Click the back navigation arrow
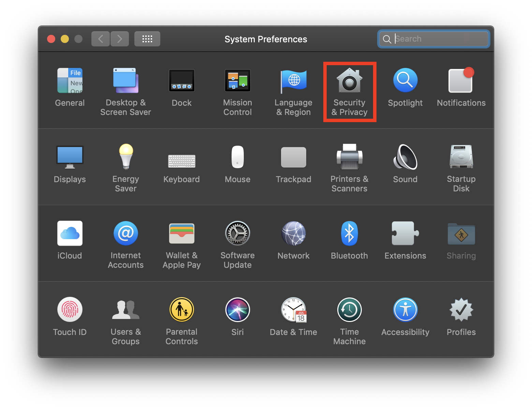This screenshot has width=532, height=408. (x=101, y=39)
